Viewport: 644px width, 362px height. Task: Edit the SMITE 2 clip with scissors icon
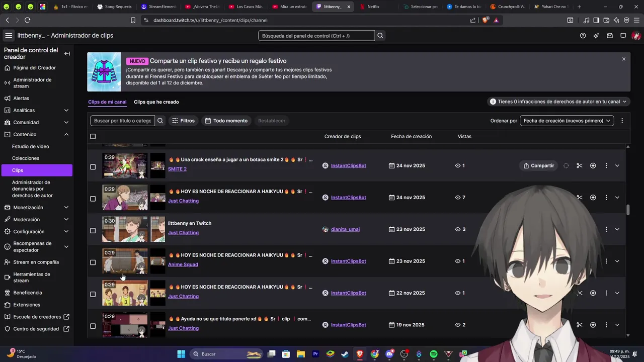[x=580, y=166]
